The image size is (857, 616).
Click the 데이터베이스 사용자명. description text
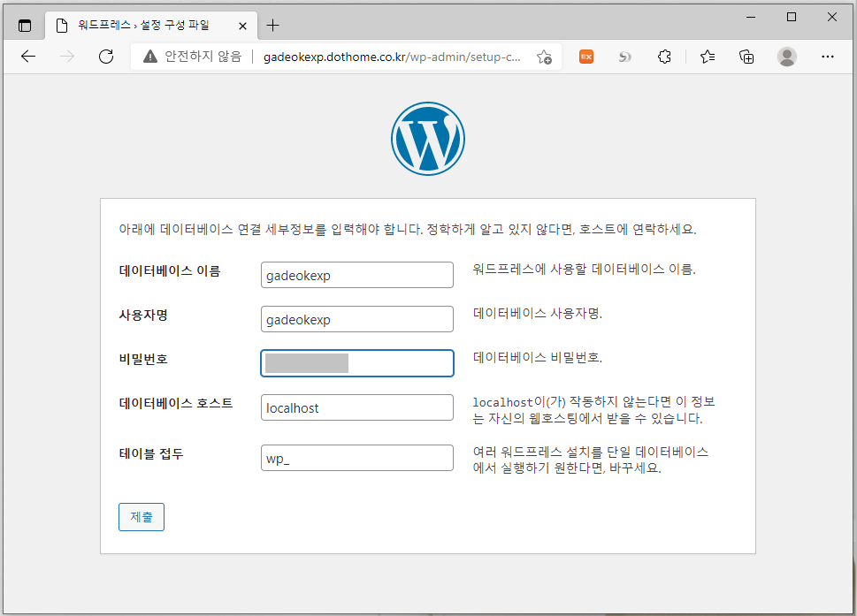point(537,314)
